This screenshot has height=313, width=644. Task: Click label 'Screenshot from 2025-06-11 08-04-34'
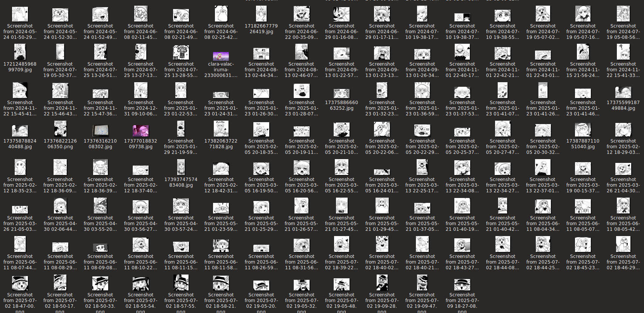[x=543, y=224]
